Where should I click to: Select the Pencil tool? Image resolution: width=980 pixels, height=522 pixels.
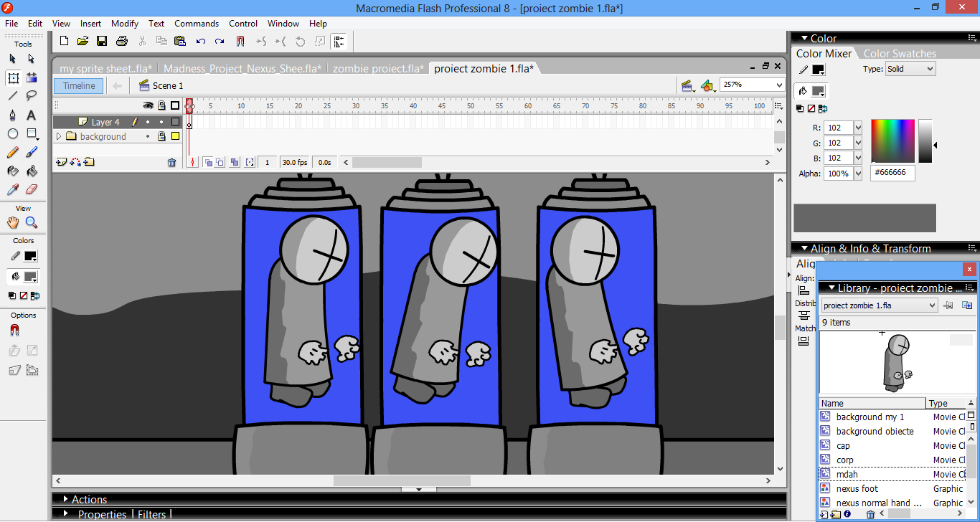pos(13,152)
